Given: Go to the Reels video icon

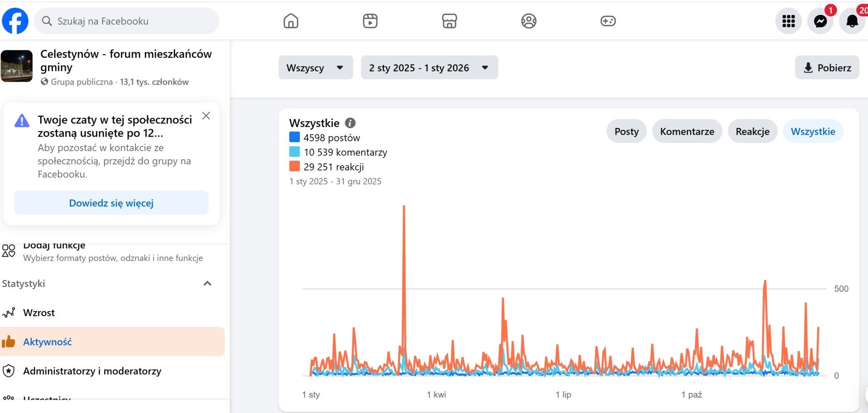Looking at the screenshot, I should (x=370, y=21).
